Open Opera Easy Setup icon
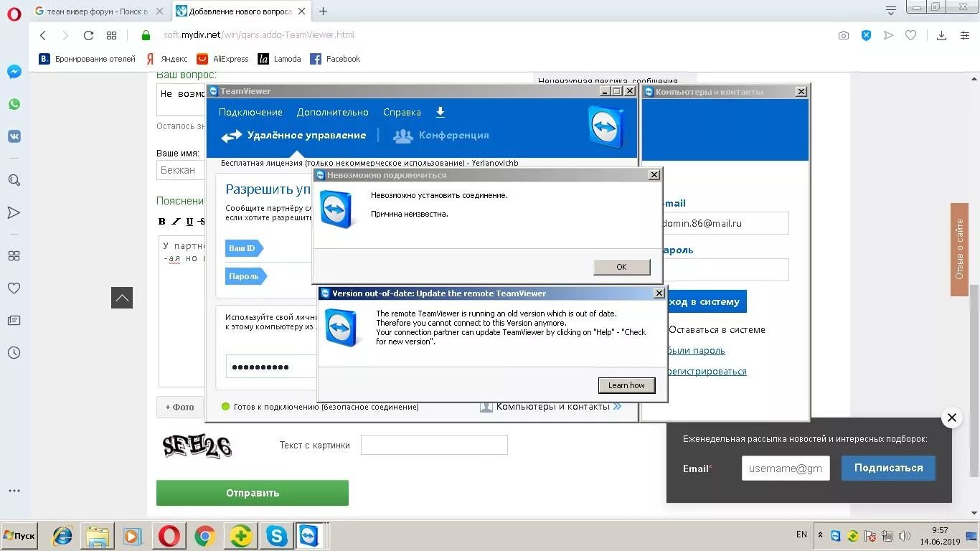The image size is (980, 551). 965,35
